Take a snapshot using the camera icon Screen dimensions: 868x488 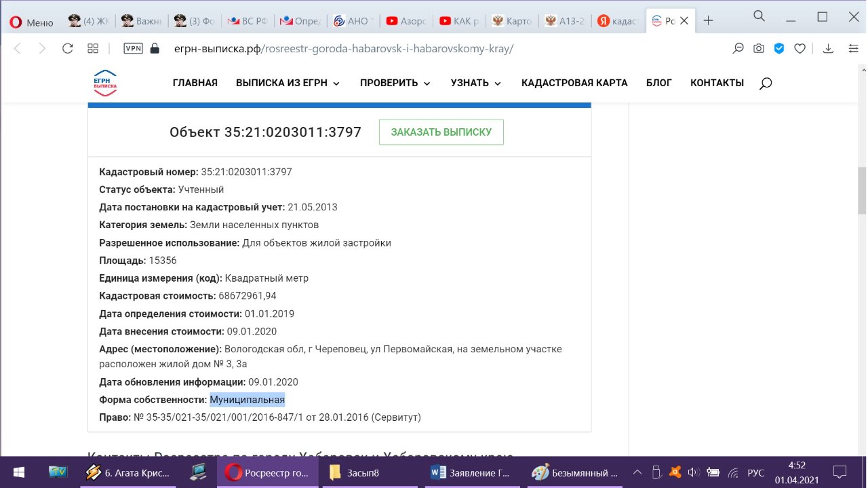click(759, 48)
